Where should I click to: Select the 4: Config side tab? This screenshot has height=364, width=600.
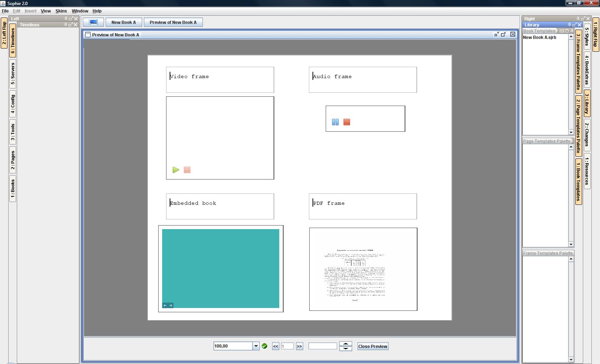point(13,104)
